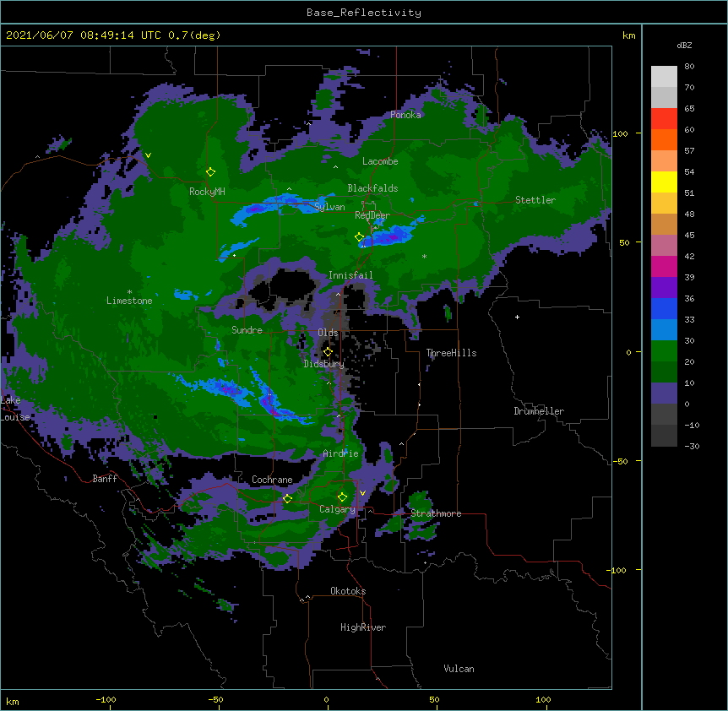Click the yellow diamond marker above the Calgary label
The width and height of the screenshot is (728, 711).
pyautogui.click(x=342, y=497)
